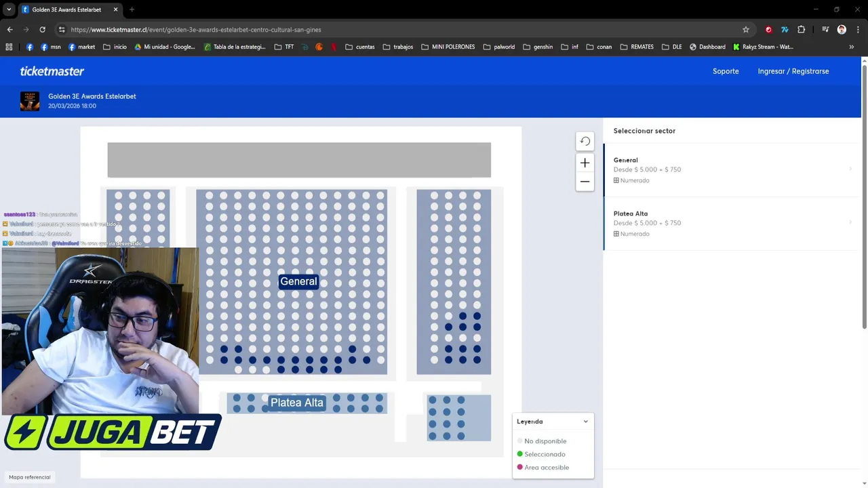Click the General label on the map

click(298, 281)
